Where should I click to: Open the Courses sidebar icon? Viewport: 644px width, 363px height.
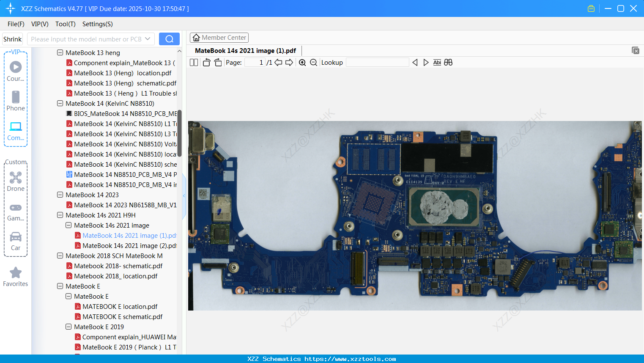(16, 71)
